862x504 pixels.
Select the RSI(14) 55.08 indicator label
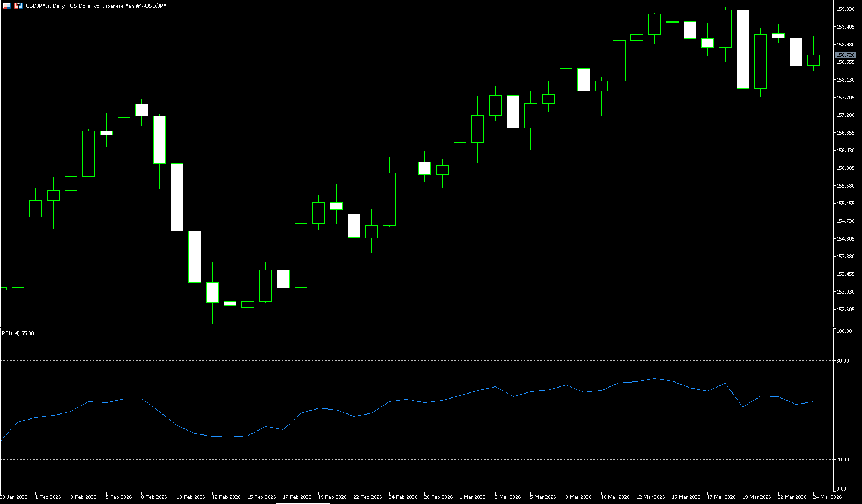pos(18,333)
